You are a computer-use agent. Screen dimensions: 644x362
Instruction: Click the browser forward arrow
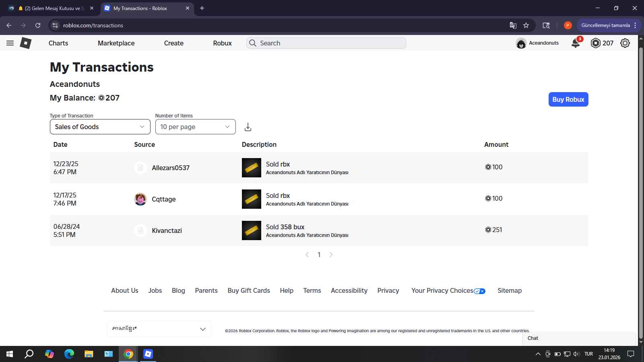pyautogui.click(x=23, y=25)
